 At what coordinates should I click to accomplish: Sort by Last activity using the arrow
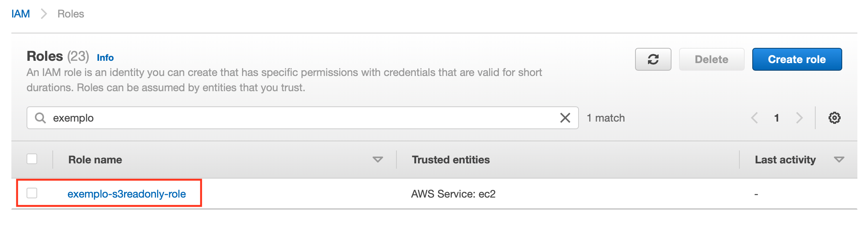pyautogui.click(x=839, y=160)
